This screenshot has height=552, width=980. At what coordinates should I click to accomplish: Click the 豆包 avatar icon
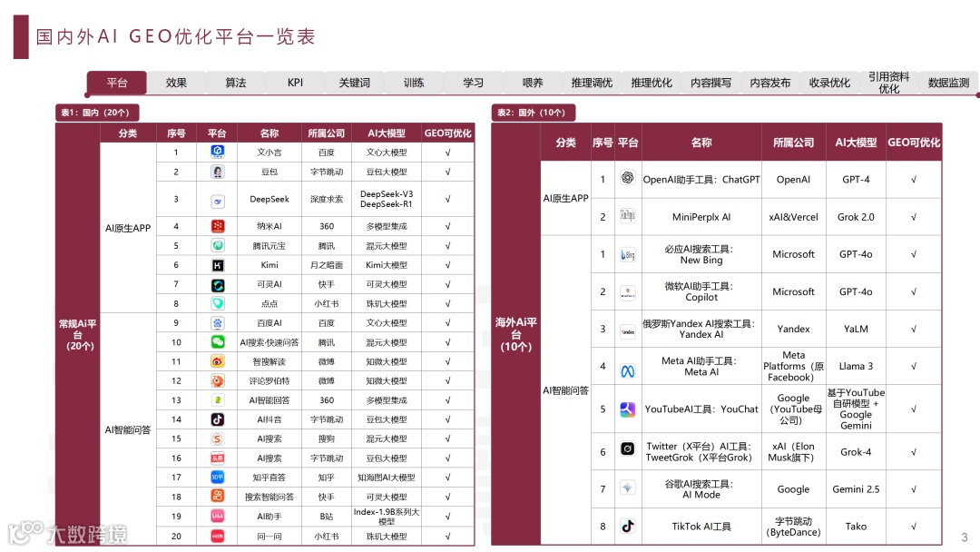click(218, 172)
